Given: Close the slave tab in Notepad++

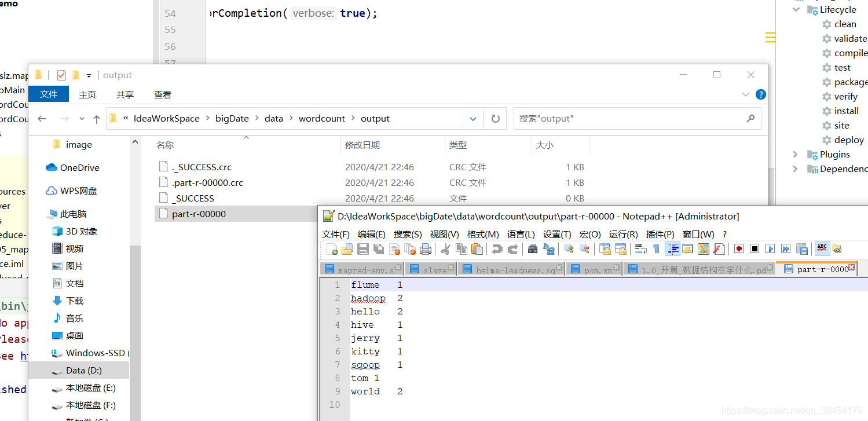Looking at the screenshot, I should (451, 268).
